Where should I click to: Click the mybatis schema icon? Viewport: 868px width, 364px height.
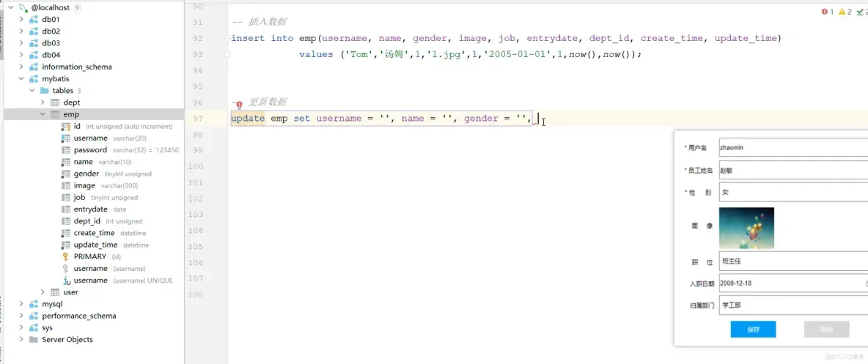click(33, 78)
